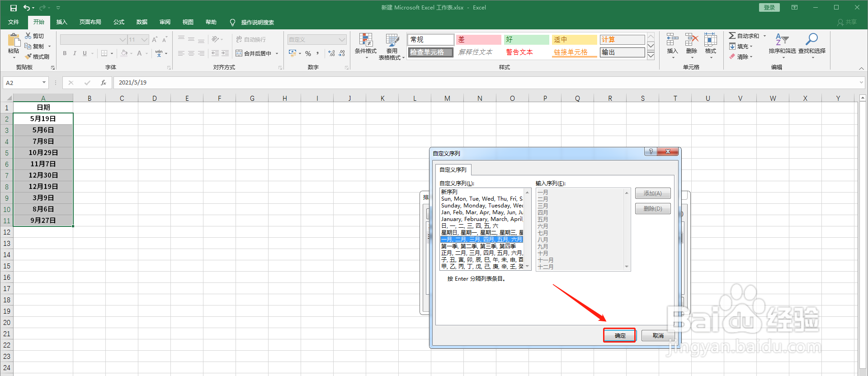The height and width of the screenshot is (376, 868).
Task: Click increase font size icon
Action: (155, 40)
